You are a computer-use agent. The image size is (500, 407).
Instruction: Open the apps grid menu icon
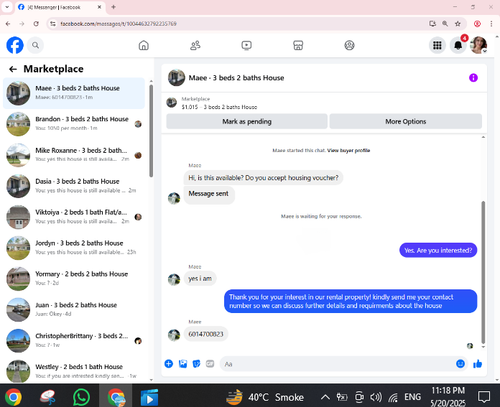[437, 45]
